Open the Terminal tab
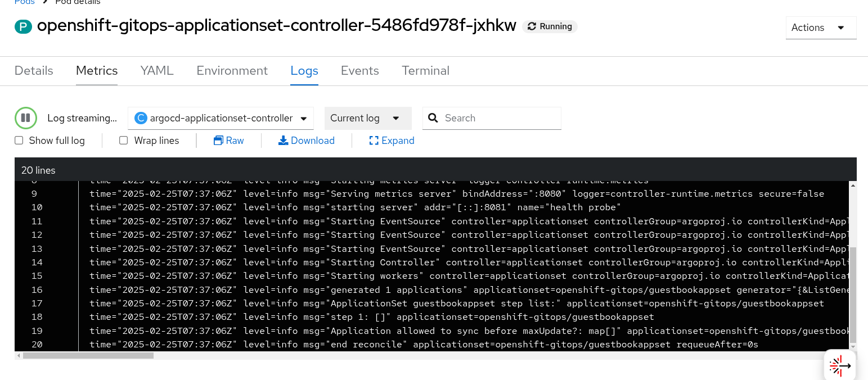Screen dimensions: 868x380 (425, 71)
